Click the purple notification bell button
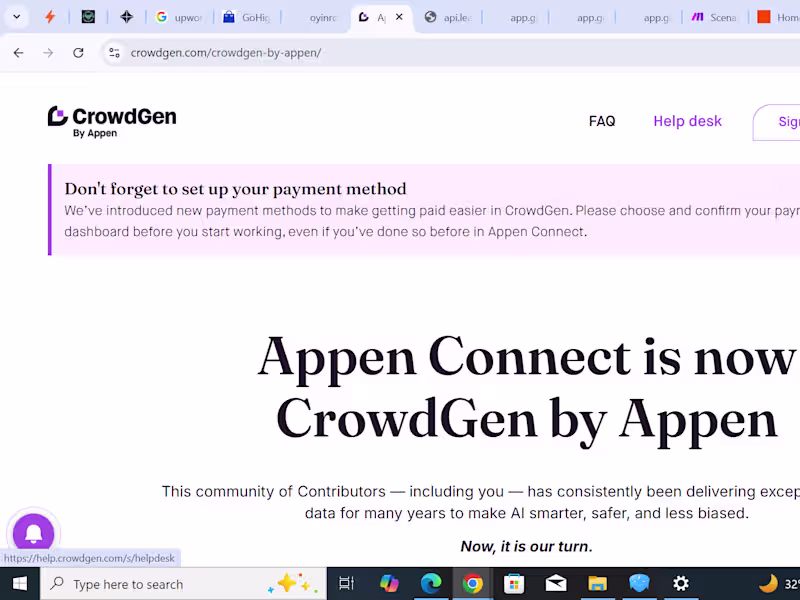The image size is (800, 600). (34, 533)
